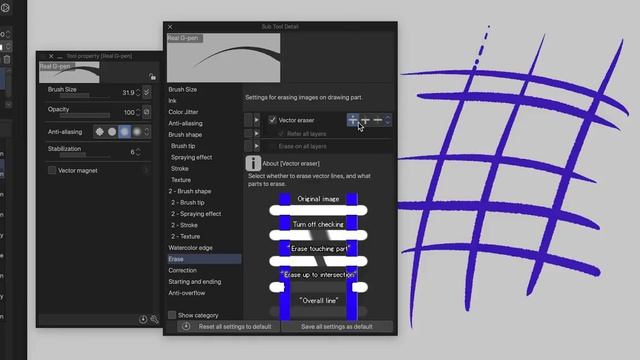640x360 pixels.
Task: Toggle Tool Property display box beside Vector eraser
Action: point(248,120)
